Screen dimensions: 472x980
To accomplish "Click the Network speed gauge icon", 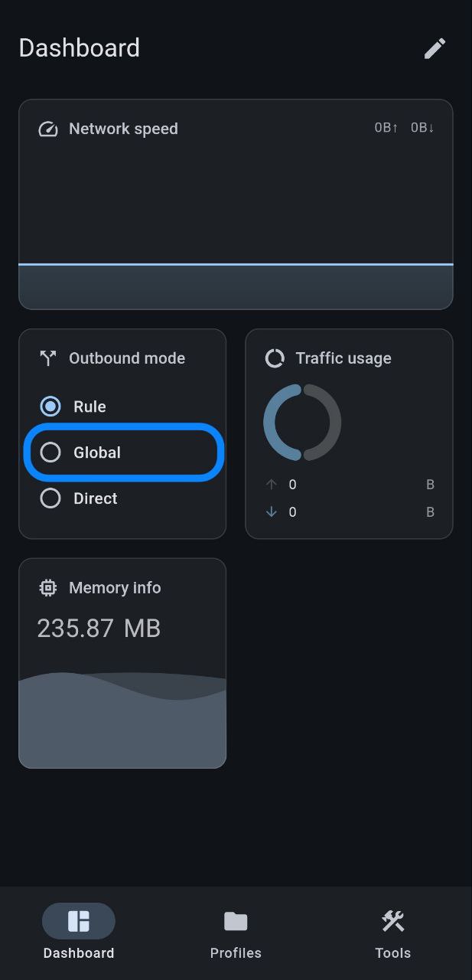I will point(48,129).
